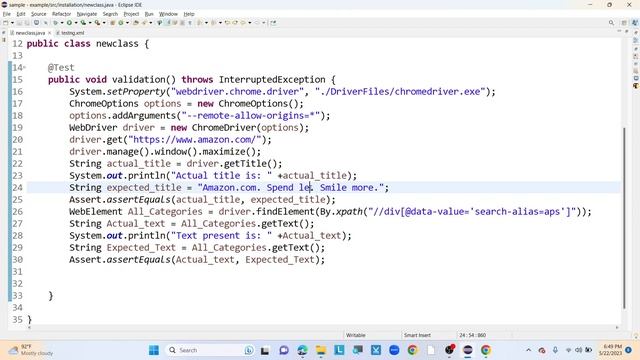The width and height of the screenshot is (640, 360).
Task: Maximize the editor area
Action: pos(627,31)
